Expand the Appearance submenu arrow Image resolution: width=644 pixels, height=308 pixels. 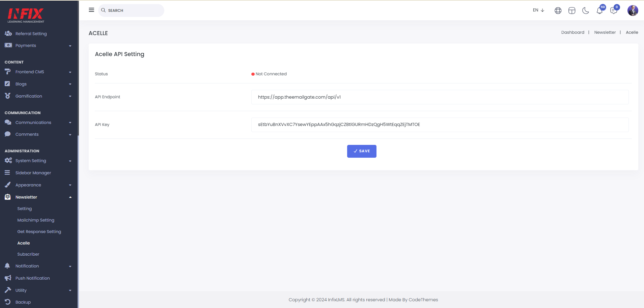70,185
